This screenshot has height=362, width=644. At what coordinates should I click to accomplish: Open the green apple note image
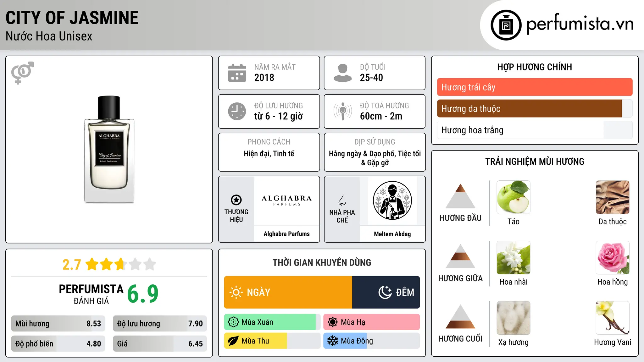point(514,197)
